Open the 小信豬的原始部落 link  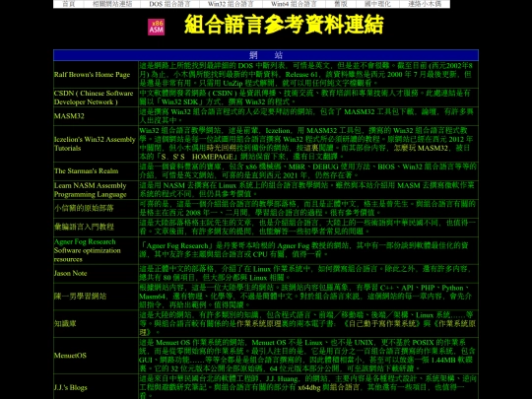coord(84,208)
